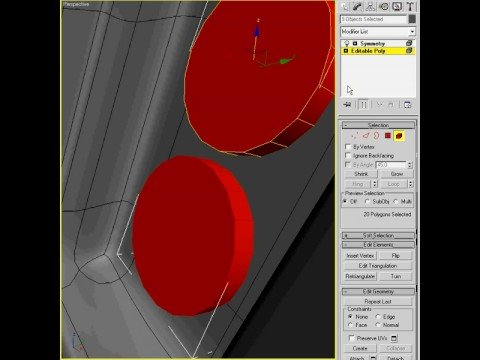480x360 pixels.
Task: Click the Shrink selection button
Action: 361,174
